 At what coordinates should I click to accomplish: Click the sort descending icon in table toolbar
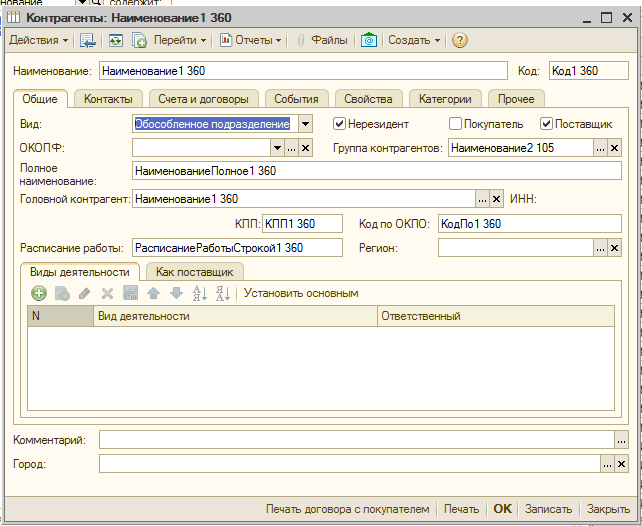pos(222,293)
